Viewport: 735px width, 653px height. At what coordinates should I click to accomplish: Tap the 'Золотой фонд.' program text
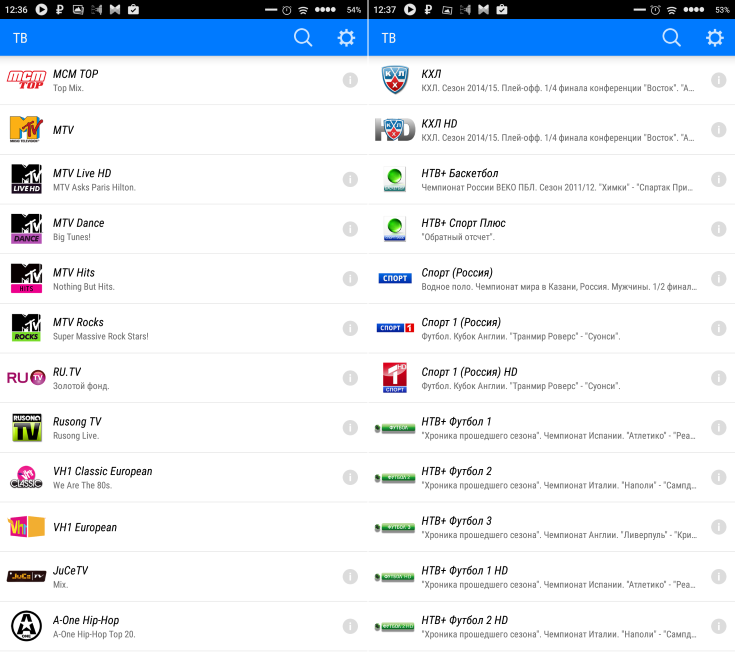point(81,386)
